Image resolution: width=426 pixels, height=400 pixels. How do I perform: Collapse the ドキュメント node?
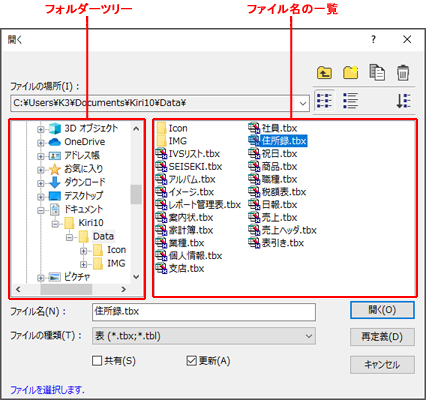(41, 210)
